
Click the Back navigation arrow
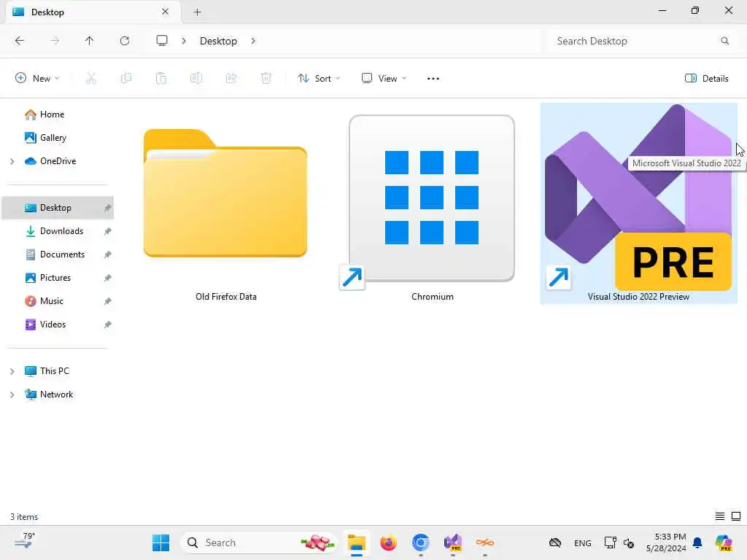click(20, 41)
